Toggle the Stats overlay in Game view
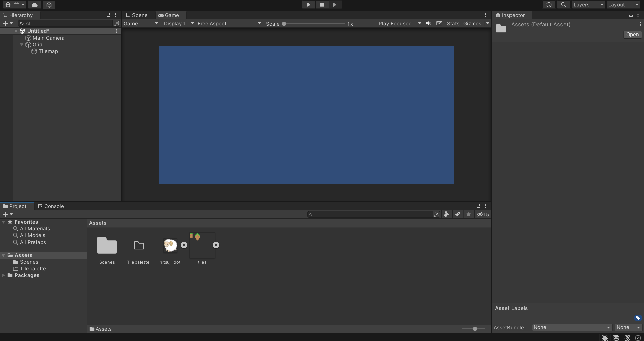 (453, 23)
